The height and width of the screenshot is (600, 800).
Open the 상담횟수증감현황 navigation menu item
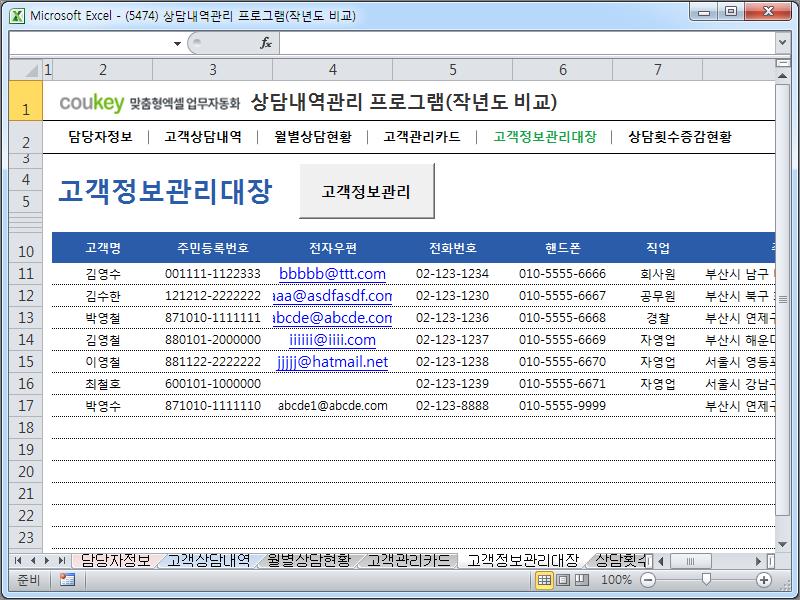pyautogui.click(x=680, y=137)
